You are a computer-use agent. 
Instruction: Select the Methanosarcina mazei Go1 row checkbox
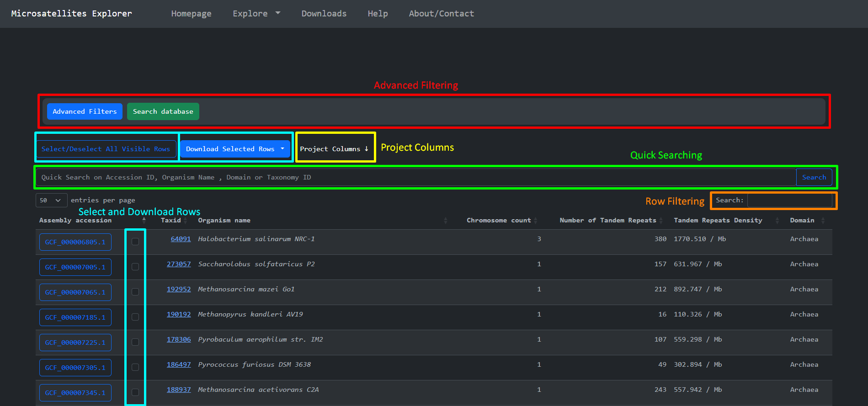click(x=135, y=292)
